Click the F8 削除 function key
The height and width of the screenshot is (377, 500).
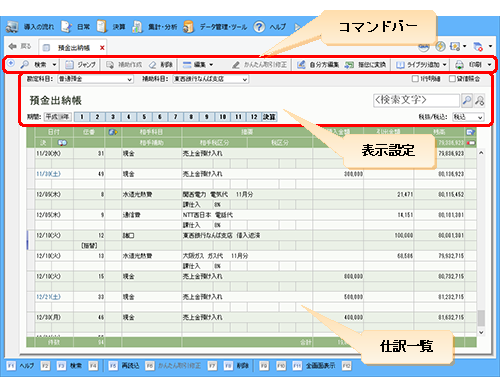236,366
